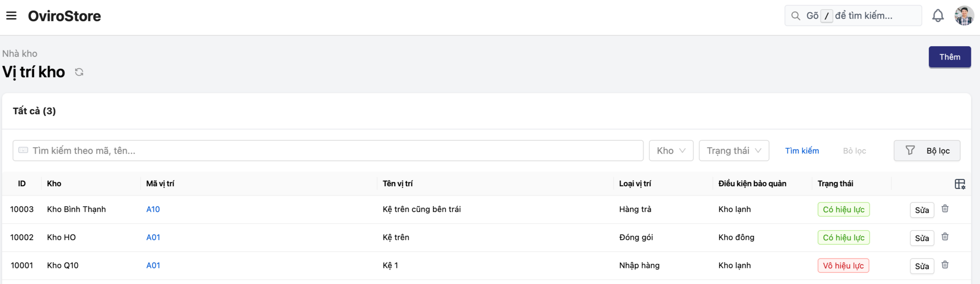Click the Tìm kiếm link
The height and width of the screenshot is (284, 980).
pyautogui.click(x=802, y=151)
